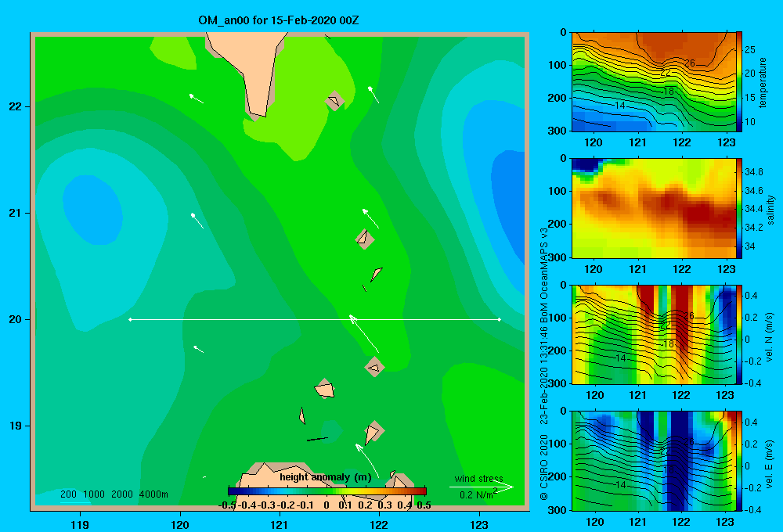Viewport: 783px width, 532px height.
Task: Click depth label 100 on temperature panel axis
Action: coord(557,65)
